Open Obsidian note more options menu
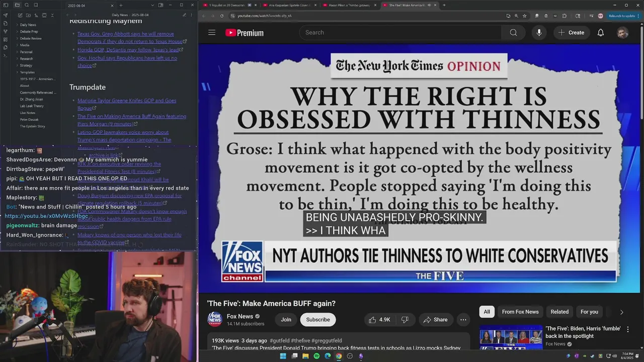644x362 pixels. (x=192, y=15)
